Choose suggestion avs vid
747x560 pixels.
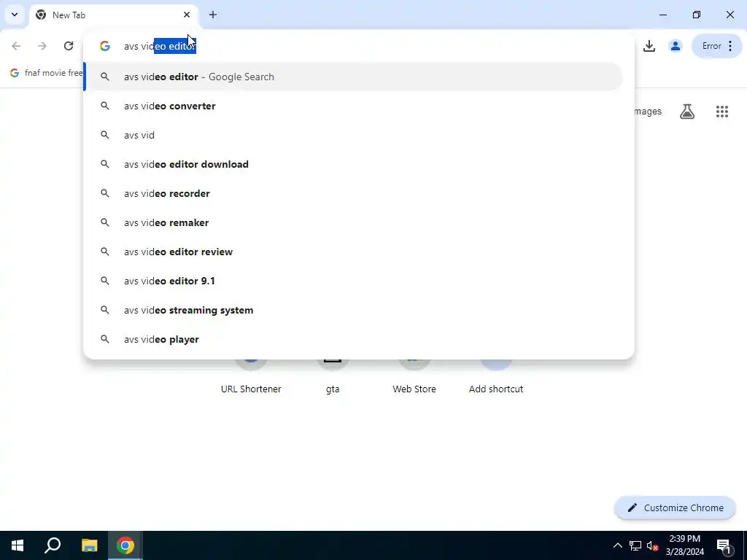pos(354,135)
